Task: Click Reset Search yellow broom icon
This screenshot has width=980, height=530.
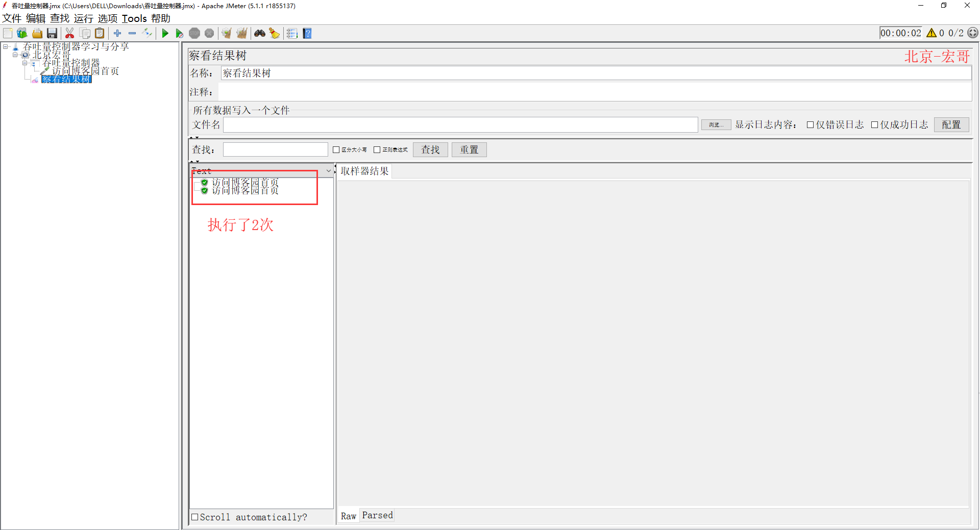Action: [x=275, y=33]
